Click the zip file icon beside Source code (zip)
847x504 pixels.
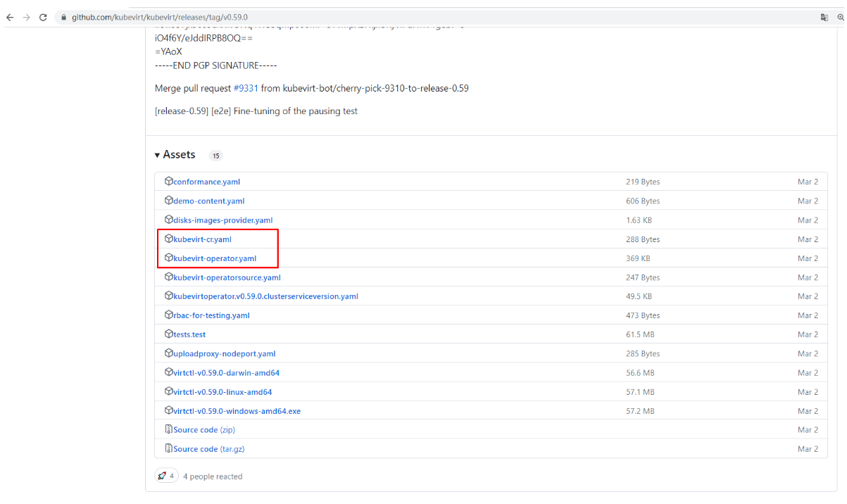click(169, 429)
